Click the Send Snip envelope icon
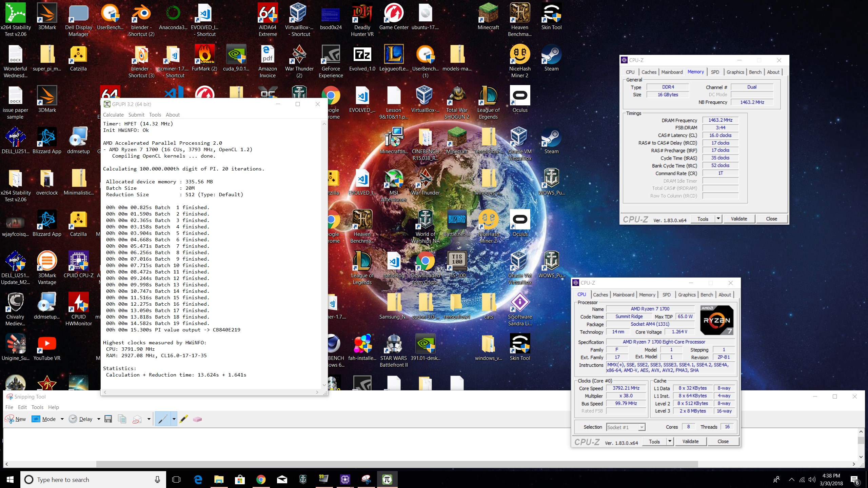This screenshot has width=868, height=488. click(137, 419)
